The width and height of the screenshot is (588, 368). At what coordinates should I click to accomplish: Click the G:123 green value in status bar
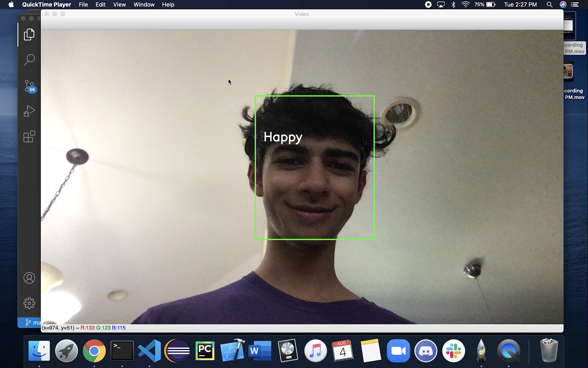click(x=103, y=328)
